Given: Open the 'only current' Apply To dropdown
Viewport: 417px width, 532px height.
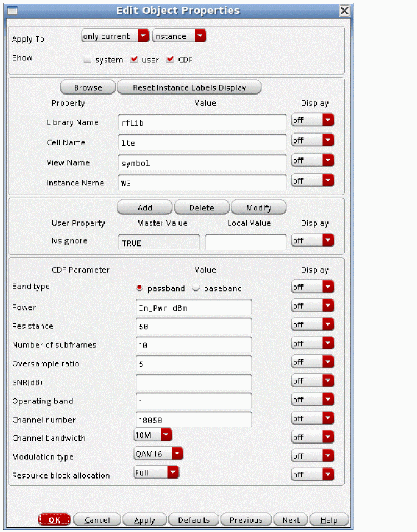Looking at the screenshot, I should click(x=115, y=36).
